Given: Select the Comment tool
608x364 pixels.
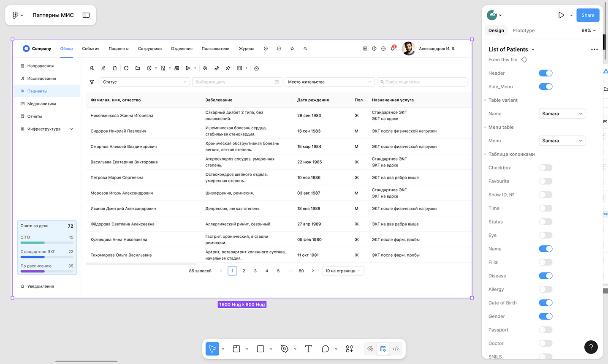Looking at the screenshot, I should coord(325,349).
